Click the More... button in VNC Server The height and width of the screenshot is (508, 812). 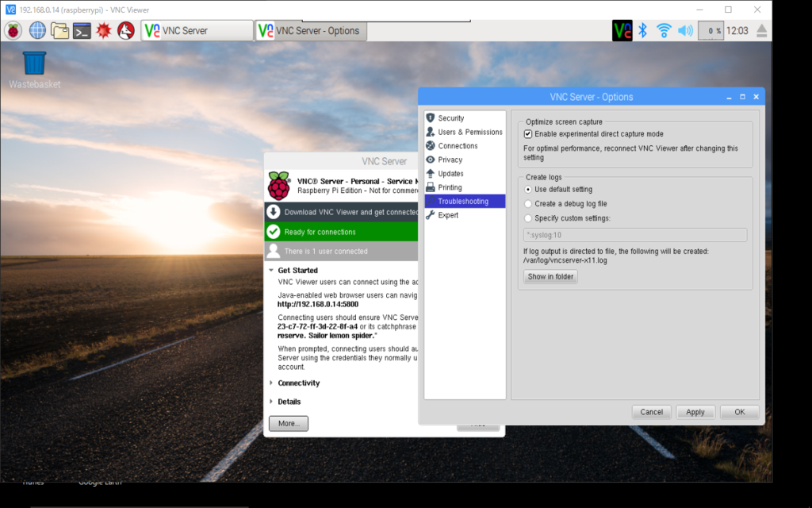(289, 424)
